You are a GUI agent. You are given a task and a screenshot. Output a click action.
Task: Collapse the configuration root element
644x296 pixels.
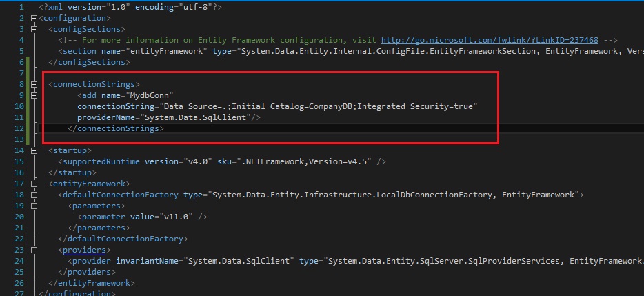34,18
